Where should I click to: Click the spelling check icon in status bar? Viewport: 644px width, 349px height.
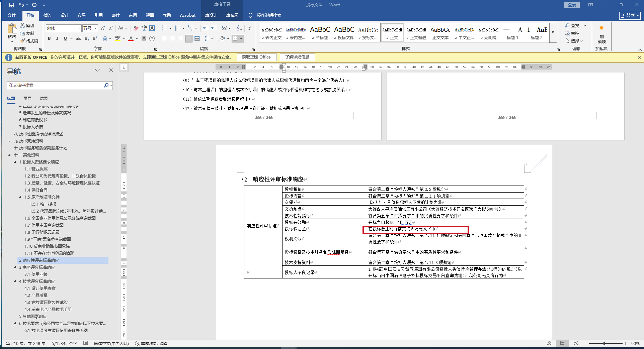[86, 343]
